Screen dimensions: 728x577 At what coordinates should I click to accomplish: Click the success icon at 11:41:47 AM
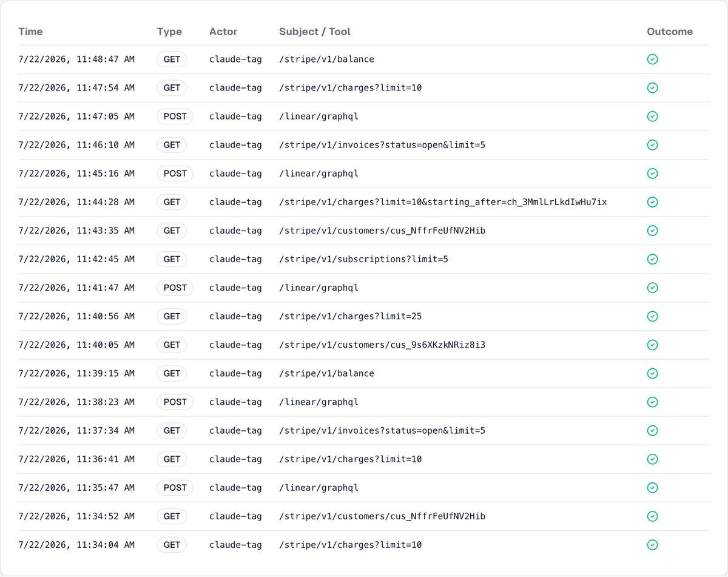pos(653,288)
